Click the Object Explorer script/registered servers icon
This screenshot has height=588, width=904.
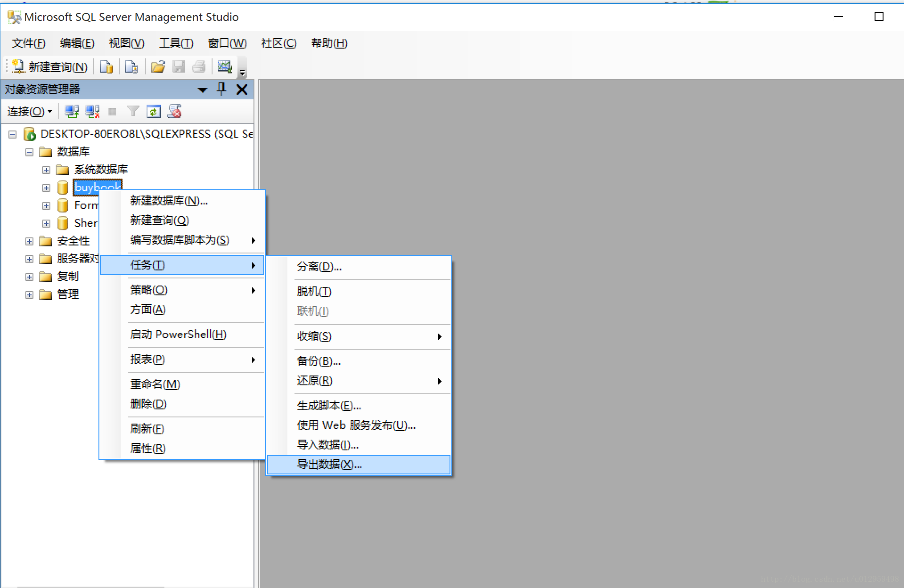click(175, 111)
